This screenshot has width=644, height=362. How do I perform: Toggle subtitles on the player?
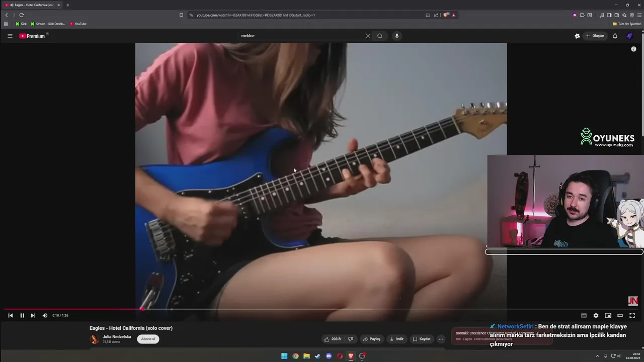point(584,315)
